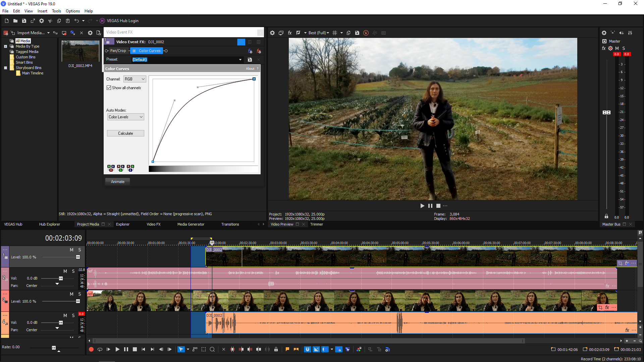The image size is (644, 362).
Task: Open the File menu
Action: [x=5, y=11]
